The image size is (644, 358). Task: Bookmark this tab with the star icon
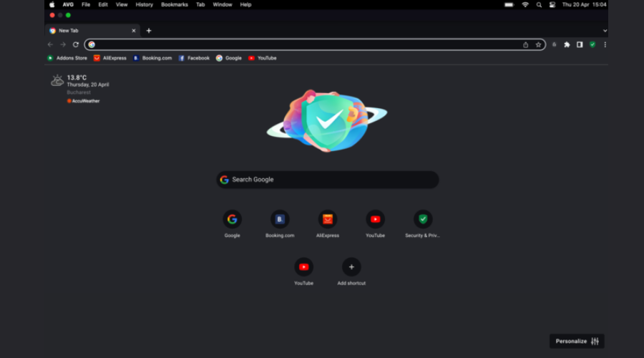(538, 45)
